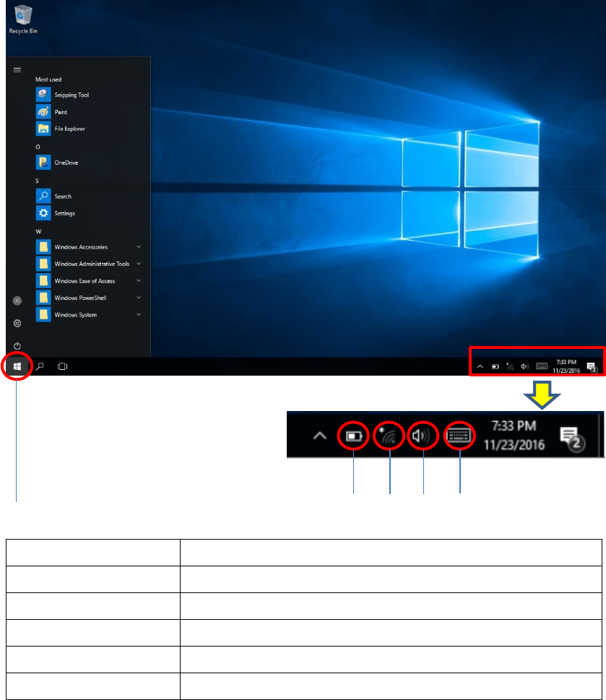Click the Power icon in Start menu
This screenshot has width=606, height=700.
(x=17, y=346)
